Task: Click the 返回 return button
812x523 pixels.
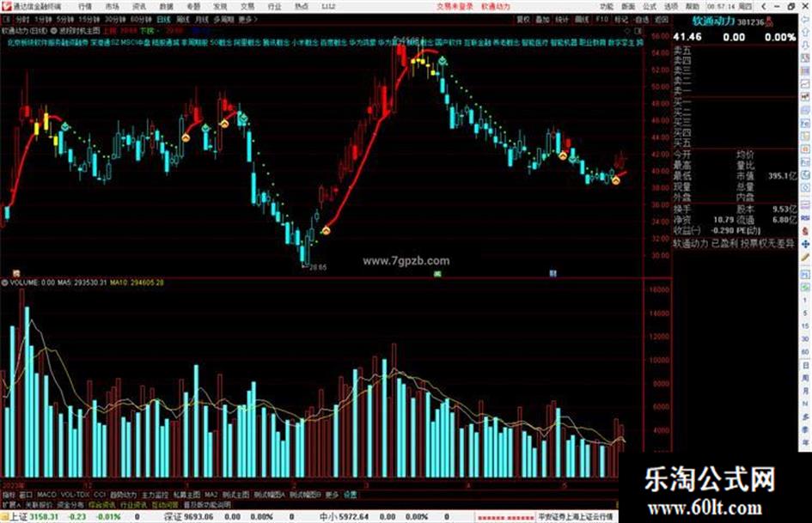Action: tap(662, 19)
